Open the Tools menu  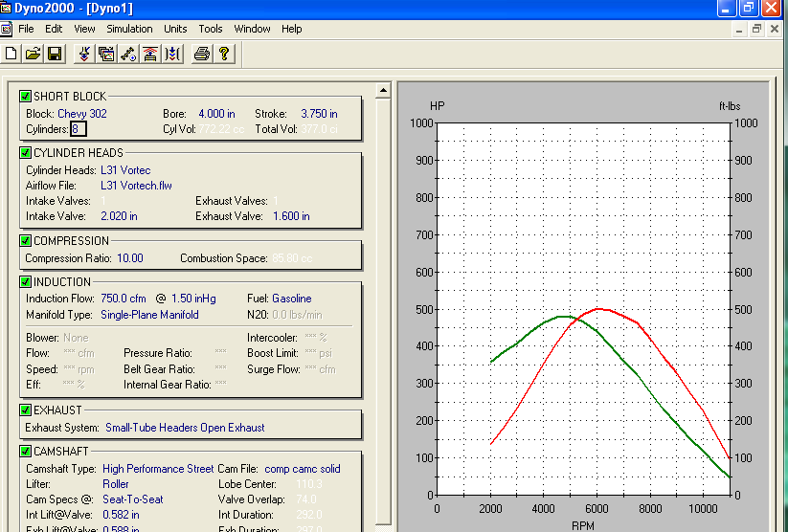tap(210, 29)
